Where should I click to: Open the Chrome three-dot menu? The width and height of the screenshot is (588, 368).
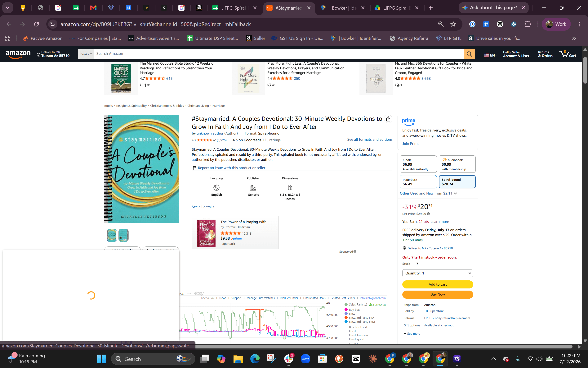pyautogui.click(x=579, y=24)
